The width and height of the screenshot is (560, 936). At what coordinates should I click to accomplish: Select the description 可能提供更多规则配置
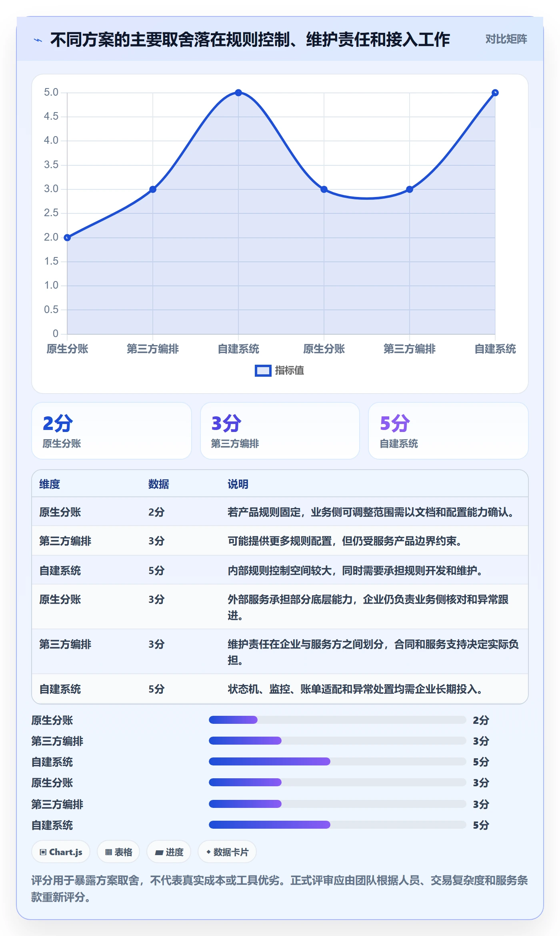click(x=346, y=541)
